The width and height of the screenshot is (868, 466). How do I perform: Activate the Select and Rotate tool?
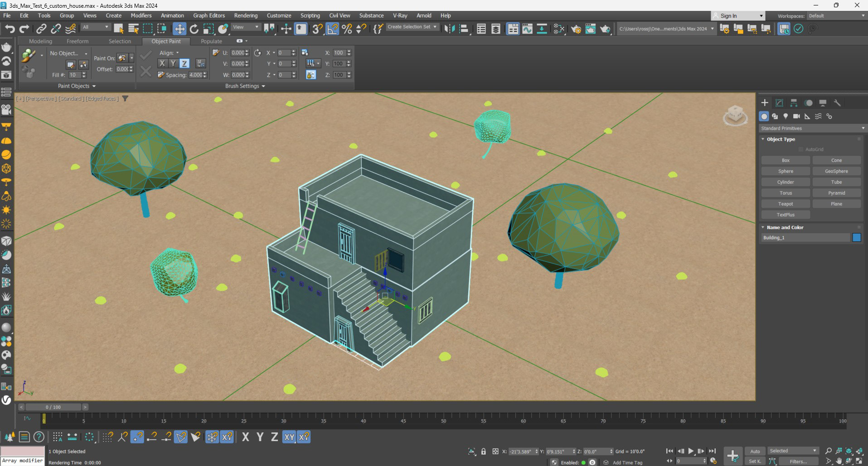194,29
